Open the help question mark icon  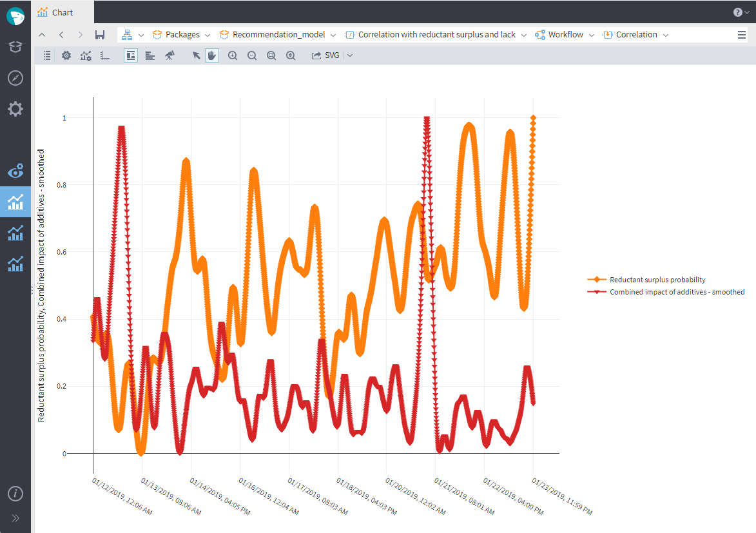click(x=738, y=12)
